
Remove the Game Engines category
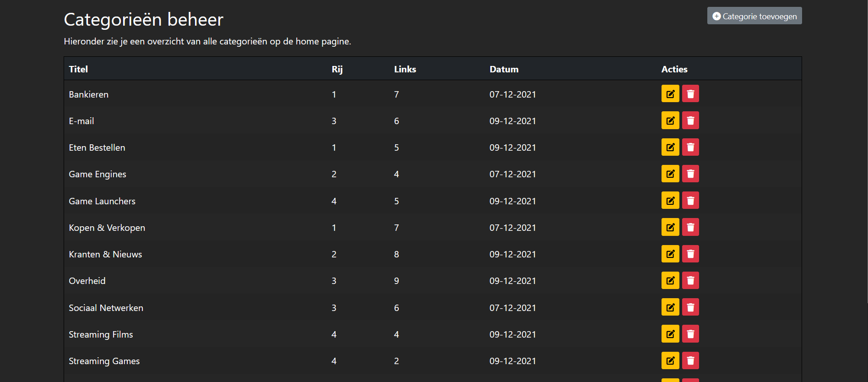pos(690,174)
